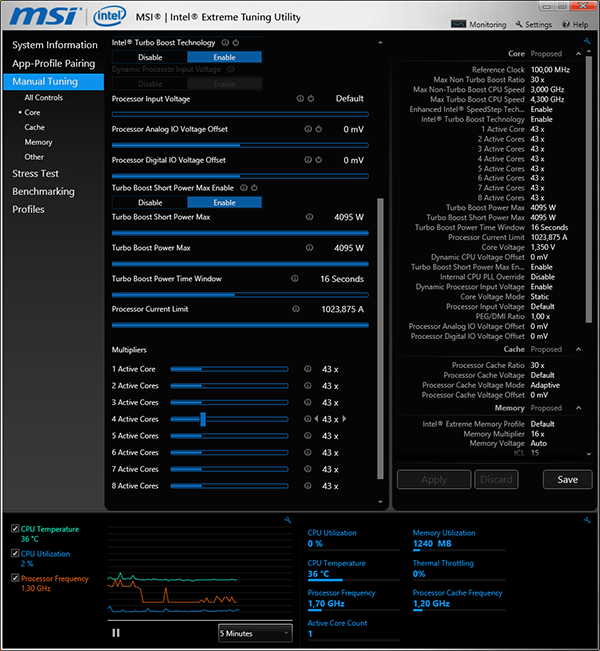Select Cache tuning subsection
This screenshot has width=600, height=651.
pos(34,127)
